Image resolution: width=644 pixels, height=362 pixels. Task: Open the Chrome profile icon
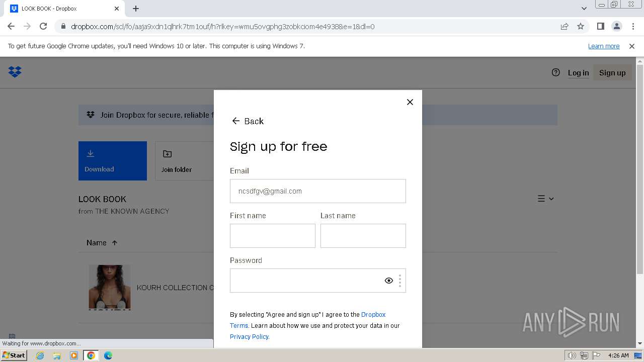616,26
